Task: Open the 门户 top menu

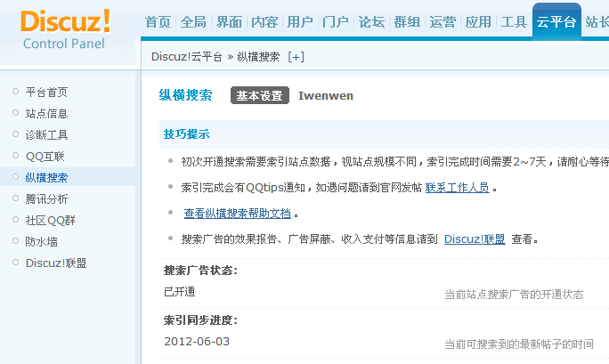Action: (x=336, y=22)
